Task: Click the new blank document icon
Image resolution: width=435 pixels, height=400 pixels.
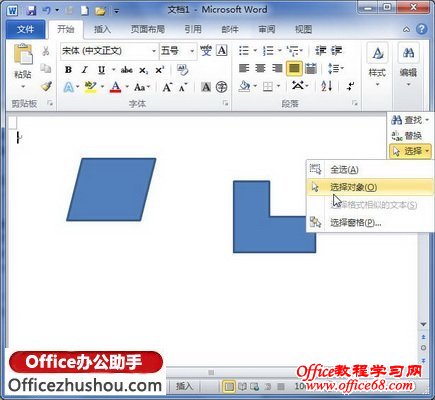Action: (85, 11)
